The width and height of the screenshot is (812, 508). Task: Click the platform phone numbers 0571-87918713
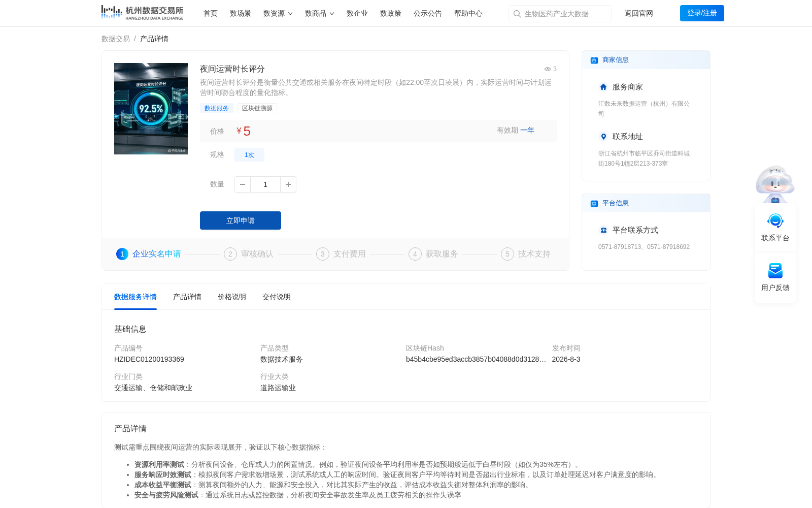coord(644,247)
